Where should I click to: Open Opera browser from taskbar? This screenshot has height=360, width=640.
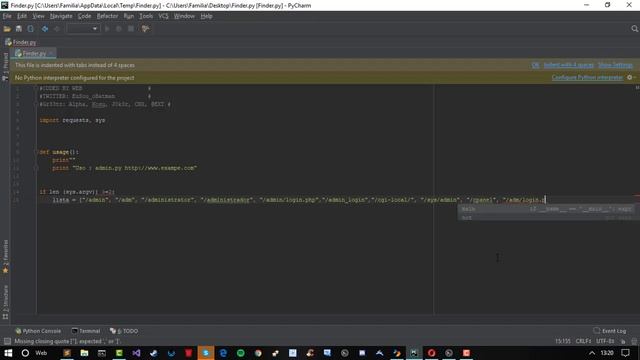[431, 353]
